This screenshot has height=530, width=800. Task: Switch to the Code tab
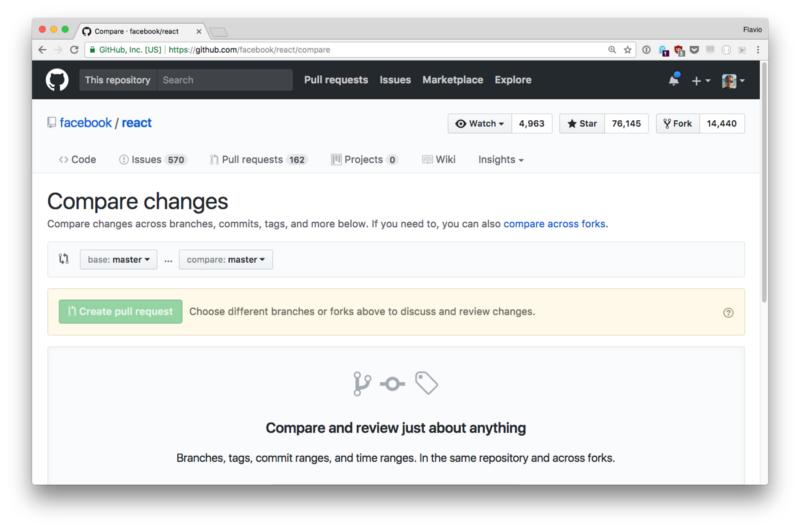pyautogui.click(x=78, y=160)
